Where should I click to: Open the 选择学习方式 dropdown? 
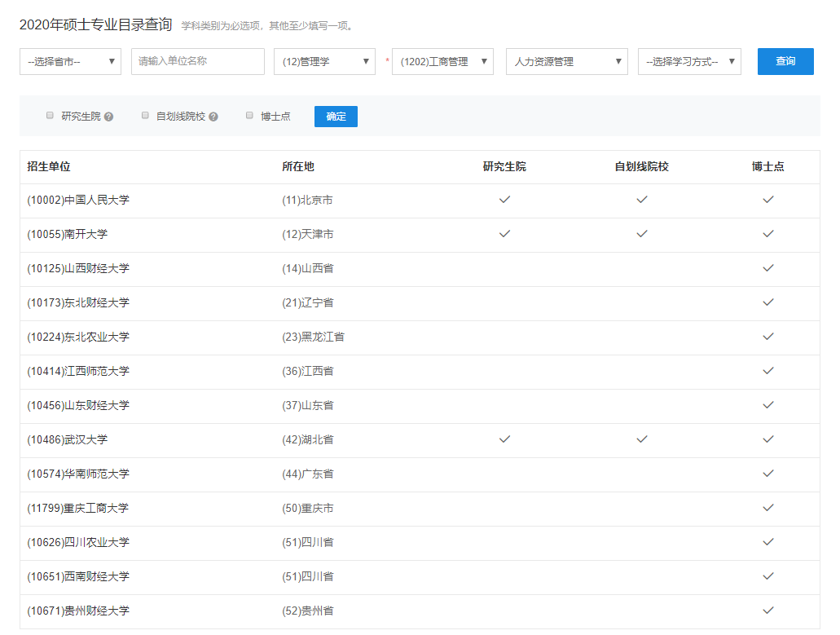pyautogui.click(x=689, y=61)
